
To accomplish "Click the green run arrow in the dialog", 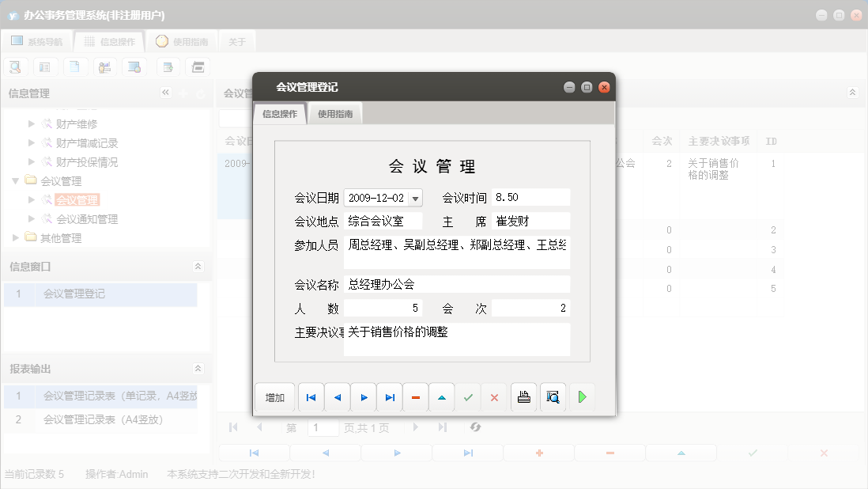I will pyautogui.click(x=583, y=396).
